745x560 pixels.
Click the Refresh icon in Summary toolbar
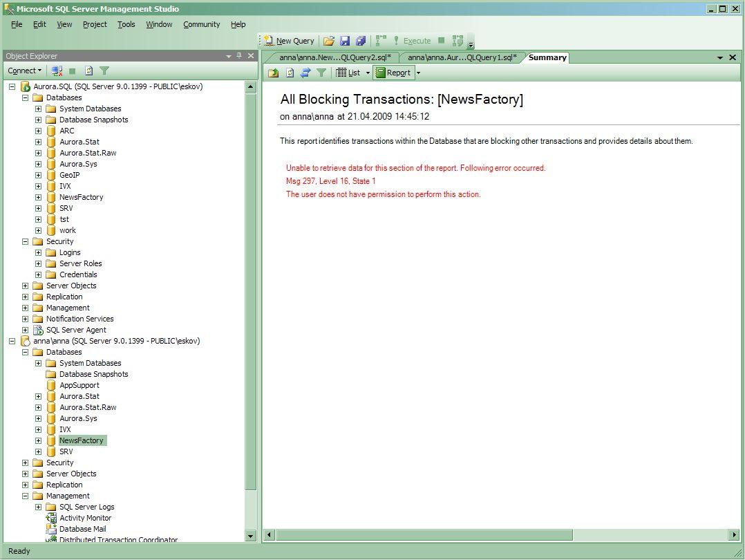(290, 73)
